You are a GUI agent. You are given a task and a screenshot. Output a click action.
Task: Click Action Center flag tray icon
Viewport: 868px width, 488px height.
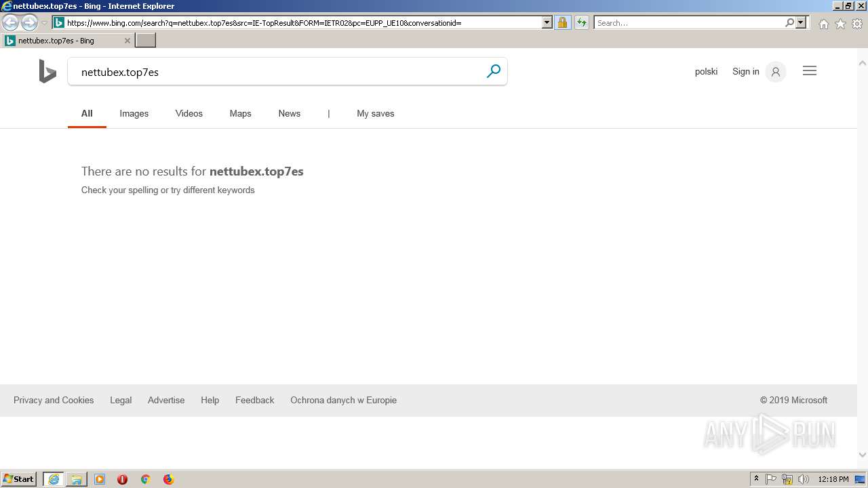tap(771, 479)
